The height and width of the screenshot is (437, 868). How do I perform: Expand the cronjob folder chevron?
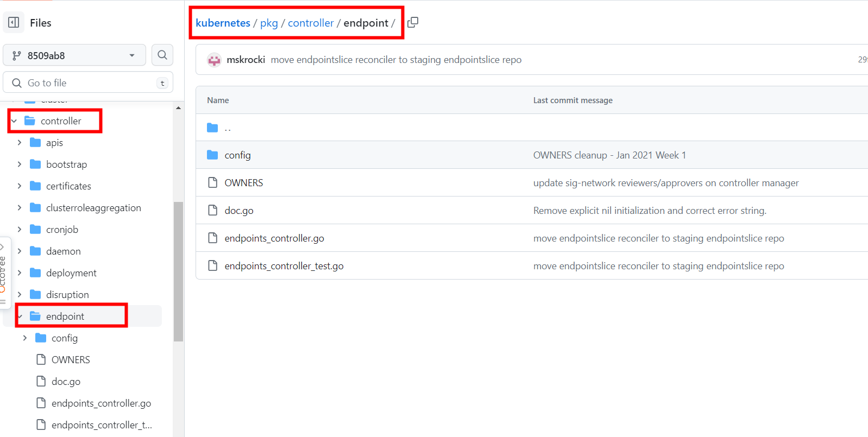20,229
